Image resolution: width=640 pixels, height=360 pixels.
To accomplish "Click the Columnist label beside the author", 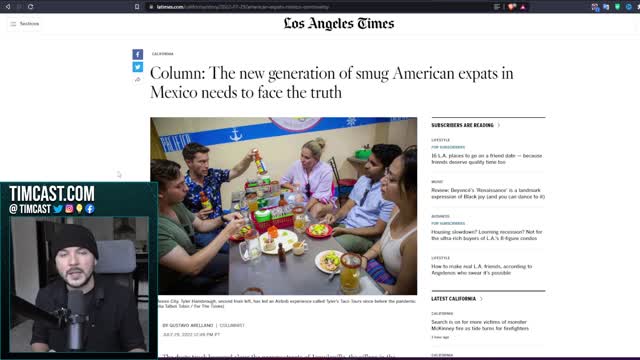I will click(232, 325).
